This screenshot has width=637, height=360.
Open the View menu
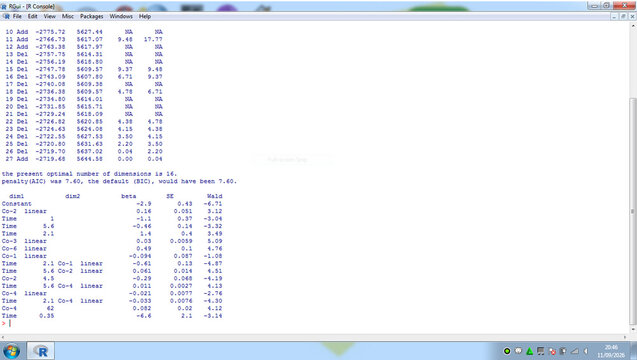[x=50, y=16]
